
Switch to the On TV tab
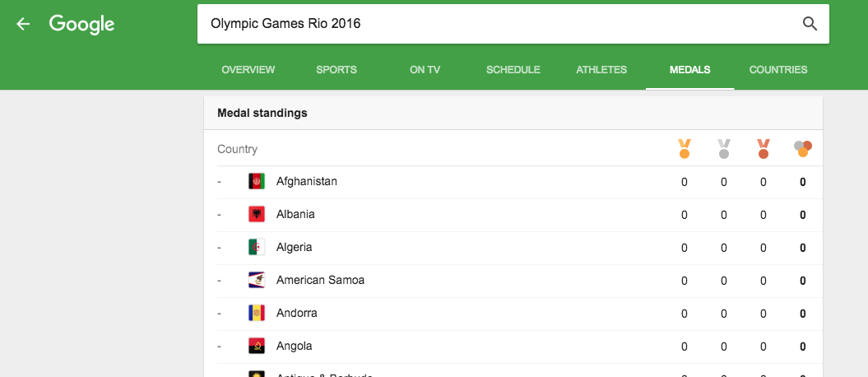(x=425, y=70)
